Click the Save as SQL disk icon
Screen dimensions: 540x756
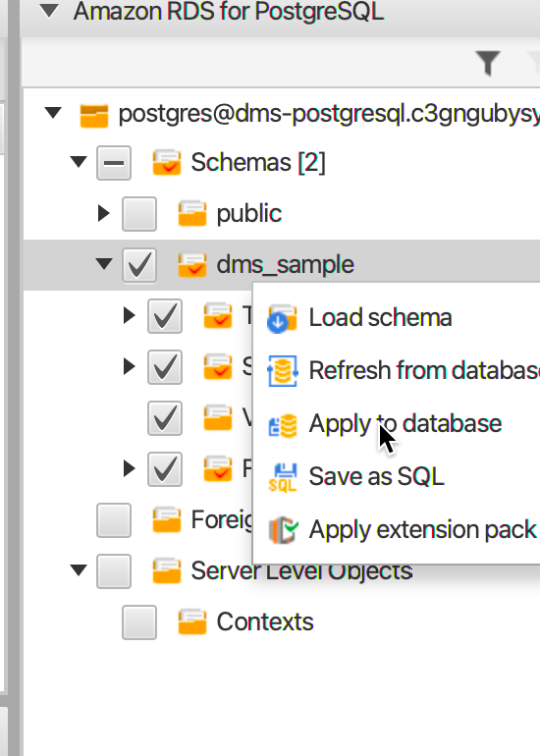tap(283, 477)
